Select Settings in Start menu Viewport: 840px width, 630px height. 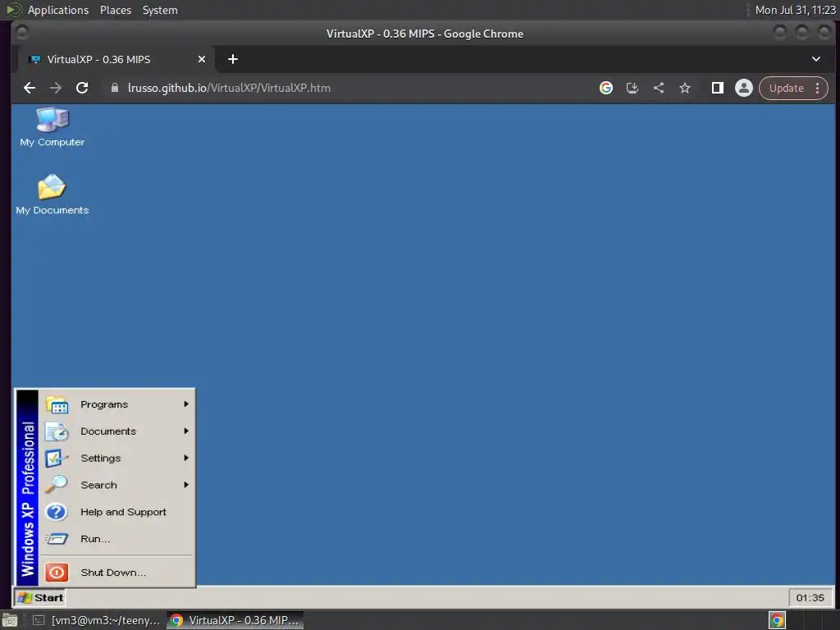116,458
